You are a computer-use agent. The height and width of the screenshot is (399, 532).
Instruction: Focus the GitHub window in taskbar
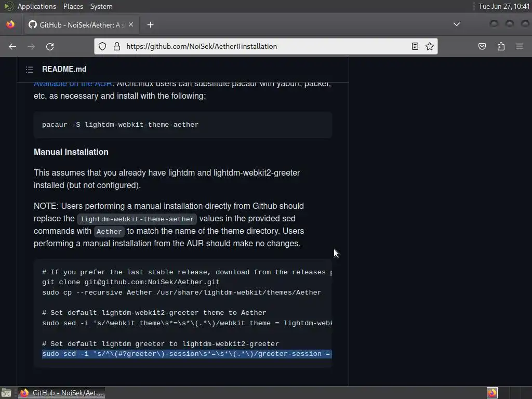pyautogui.click(x=61, y=393)
